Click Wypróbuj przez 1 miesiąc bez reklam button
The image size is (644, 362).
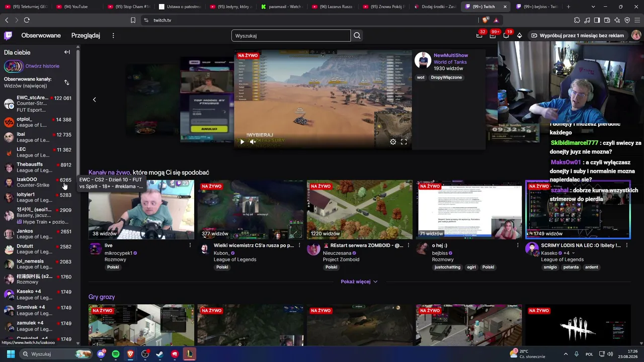pos(578,36)
